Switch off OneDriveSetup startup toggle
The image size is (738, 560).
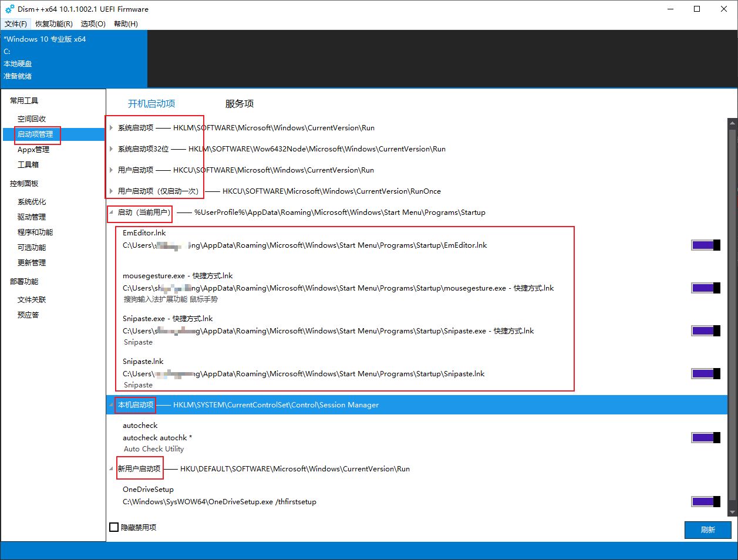point(705,502)
